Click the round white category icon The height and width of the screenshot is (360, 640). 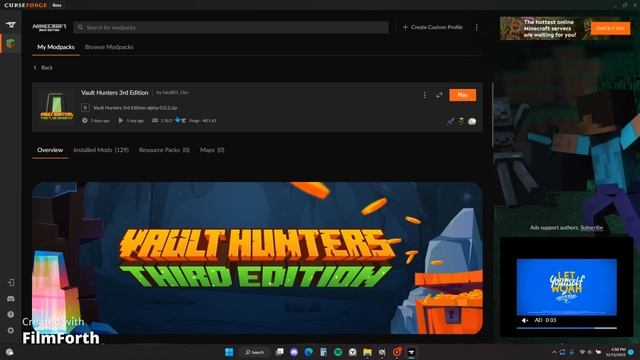[x=472, y=121]
